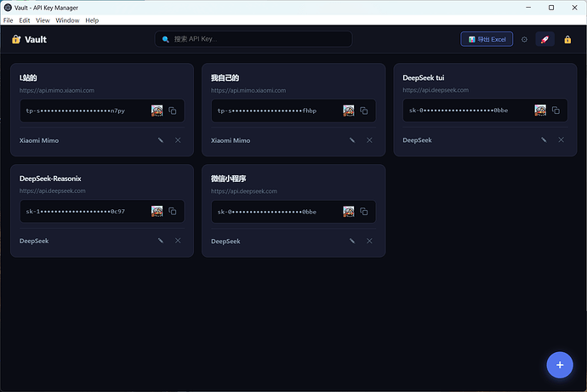This screenshot has width=587, height=392.
Task: Focus the search API Key field
Action: (254, 39)
